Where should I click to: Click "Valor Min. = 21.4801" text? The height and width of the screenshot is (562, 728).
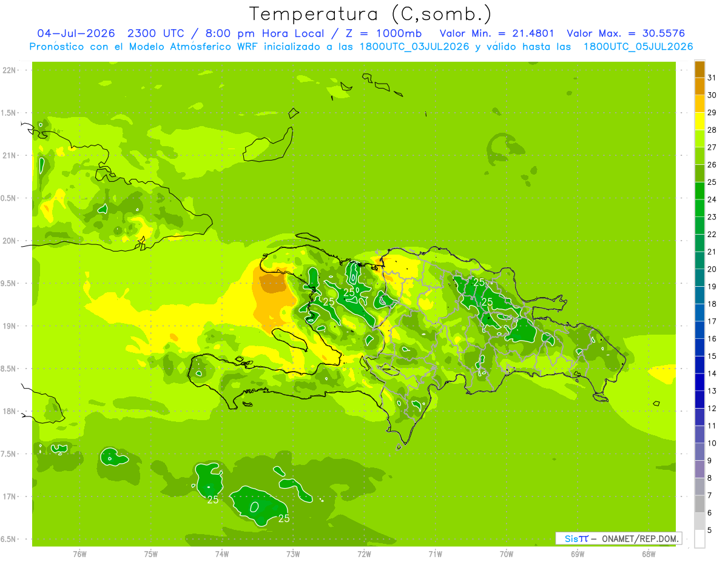[x=497, y=33]
